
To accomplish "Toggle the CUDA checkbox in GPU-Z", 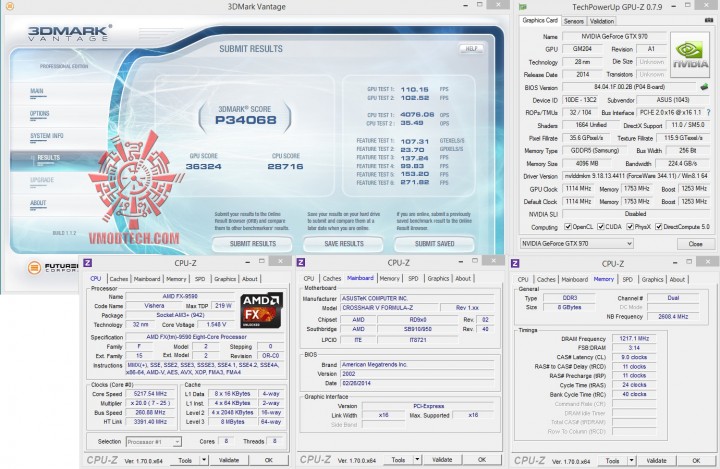I will click(600, 227).
